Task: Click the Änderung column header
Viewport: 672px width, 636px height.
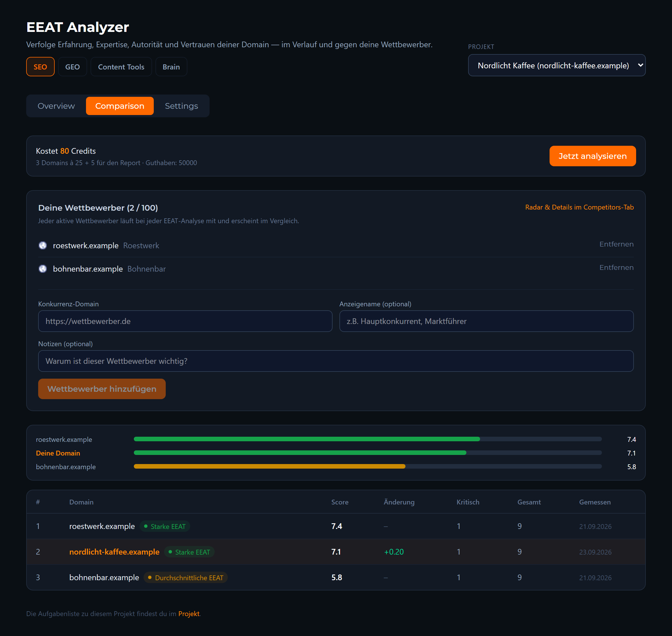Action: pos(399,502)
